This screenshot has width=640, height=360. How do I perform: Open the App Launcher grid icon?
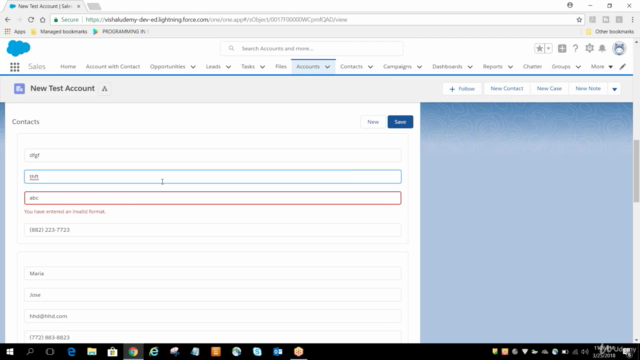click(x=15, y=67)
